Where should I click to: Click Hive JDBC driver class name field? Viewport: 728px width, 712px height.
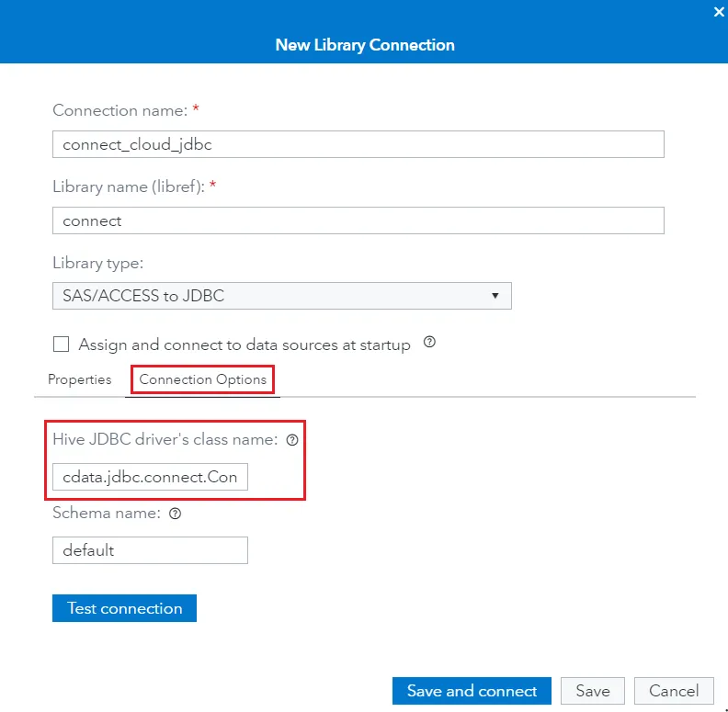[150, 477]
